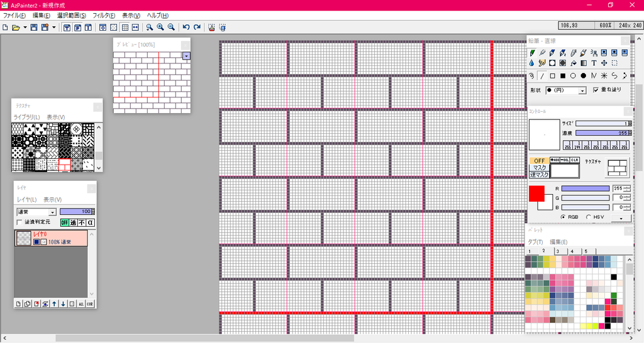Click the OFF mask mode button

[x=539, y=161]
